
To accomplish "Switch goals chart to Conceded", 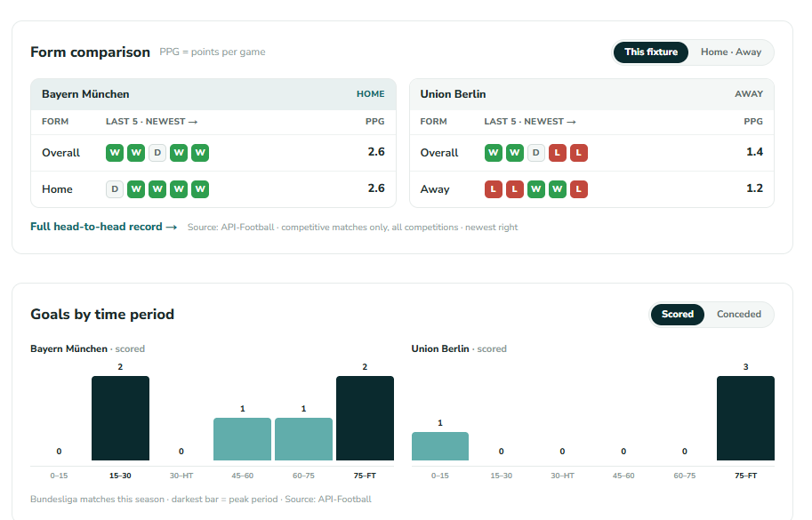I will (738, 315).
